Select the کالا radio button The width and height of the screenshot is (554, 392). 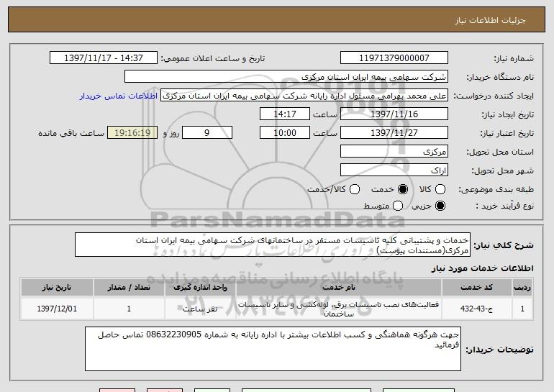440,189
